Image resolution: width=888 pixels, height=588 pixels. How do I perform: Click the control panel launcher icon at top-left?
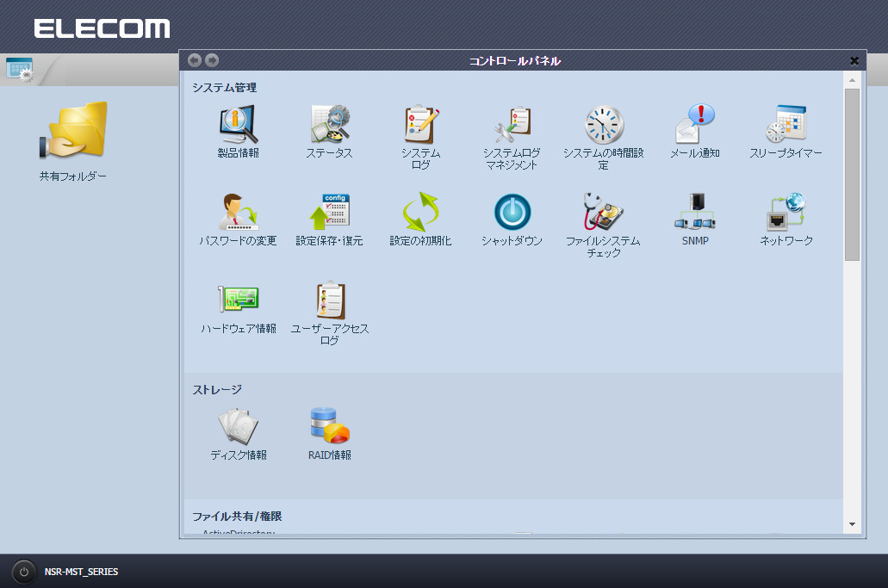coord(20,70)
